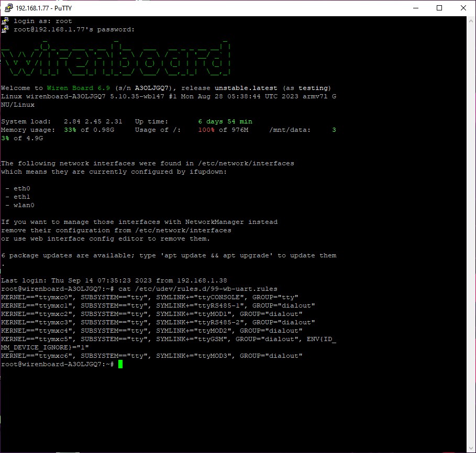Click the green wirenboard ASCII art logo
This screenshot has width=476, height=453.
tap(115, 58)
